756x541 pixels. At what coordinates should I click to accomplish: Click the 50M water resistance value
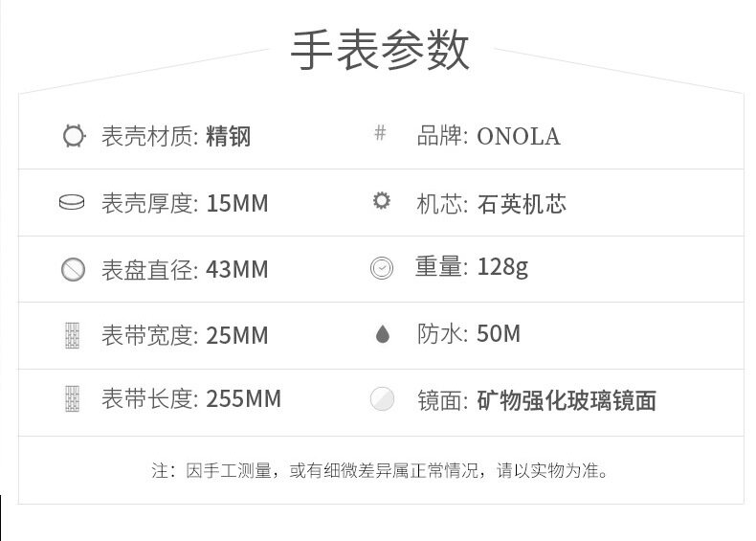(498, 334)
